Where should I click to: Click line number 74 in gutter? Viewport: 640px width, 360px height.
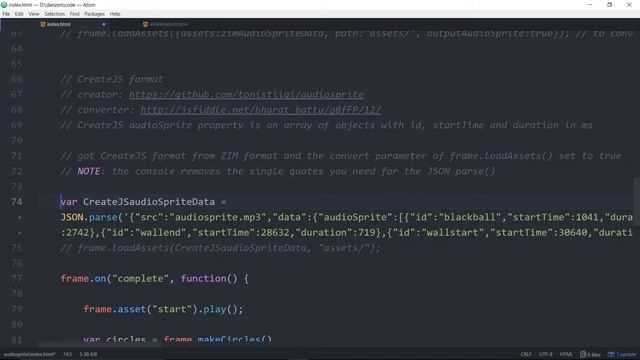(x=17, y=202)
